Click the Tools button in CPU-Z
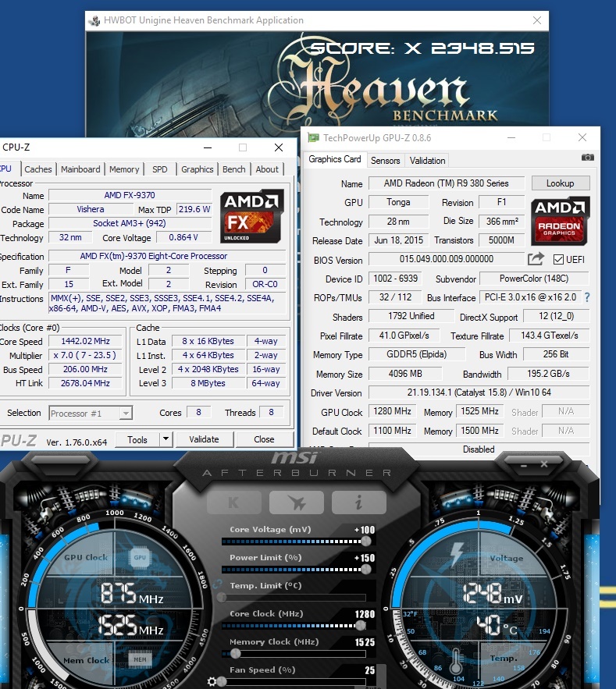The width and height of the screenshot is (616, 689). 137,439
